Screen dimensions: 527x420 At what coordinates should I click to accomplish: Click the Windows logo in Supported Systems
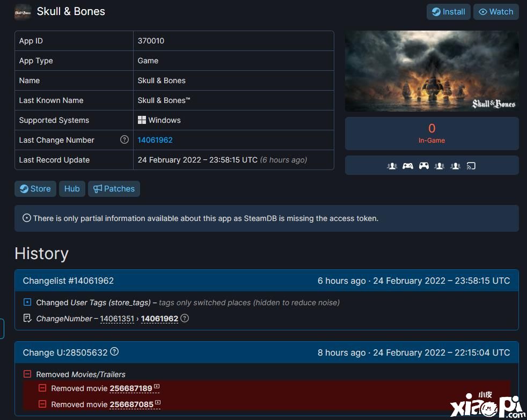pyautogui.click(x=142, y=120)
